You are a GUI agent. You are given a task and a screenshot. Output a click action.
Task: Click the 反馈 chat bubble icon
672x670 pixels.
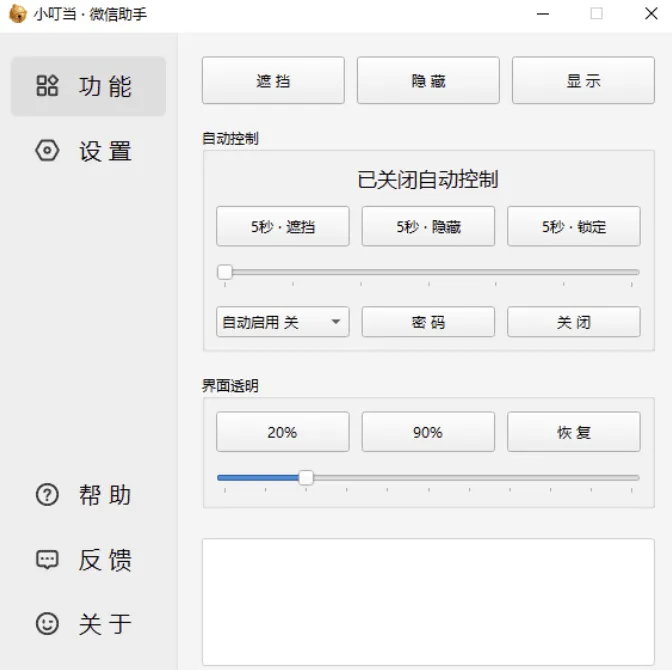click(47, 560)
